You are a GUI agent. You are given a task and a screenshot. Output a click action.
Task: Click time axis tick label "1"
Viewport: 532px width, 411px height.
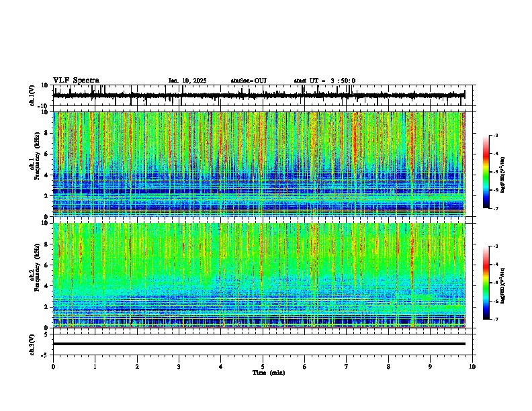[95, 367]
